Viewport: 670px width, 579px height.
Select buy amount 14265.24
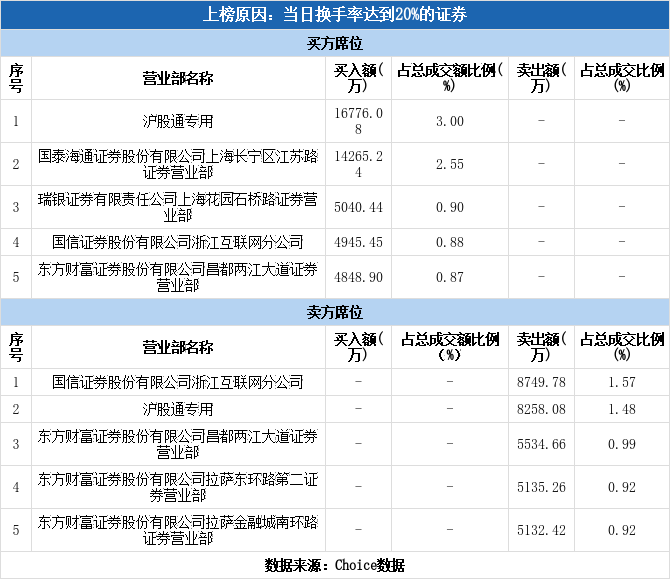[x=358, y=164]
